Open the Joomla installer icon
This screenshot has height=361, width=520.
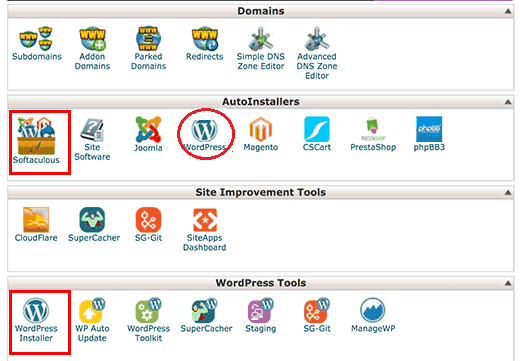tap(148, 129)
